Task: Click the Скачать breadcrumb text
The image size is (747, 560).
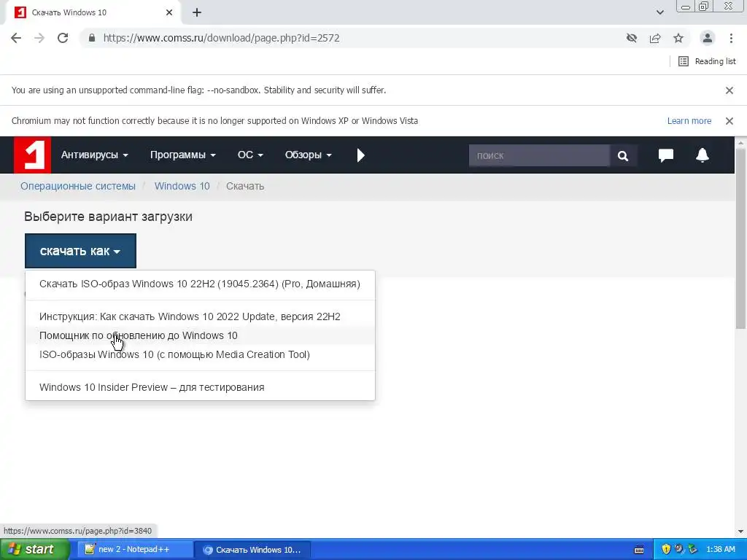Action: tap(245, 186)
